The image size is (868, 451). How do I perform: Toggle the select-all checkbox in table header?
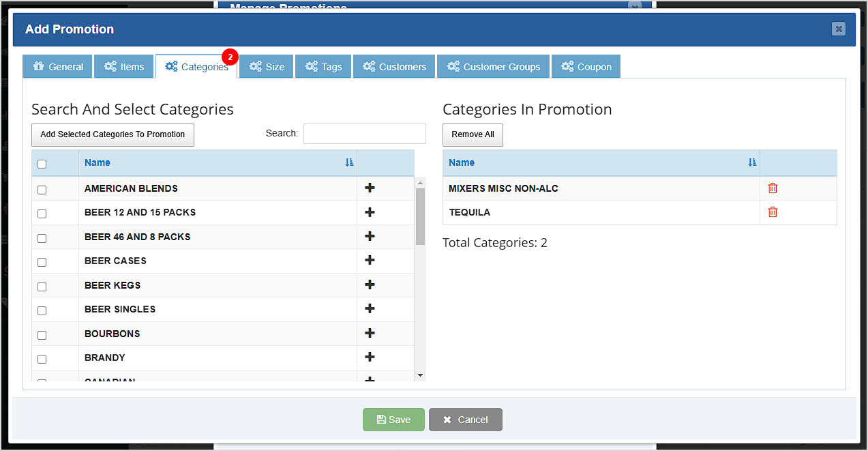click(42, 164)
